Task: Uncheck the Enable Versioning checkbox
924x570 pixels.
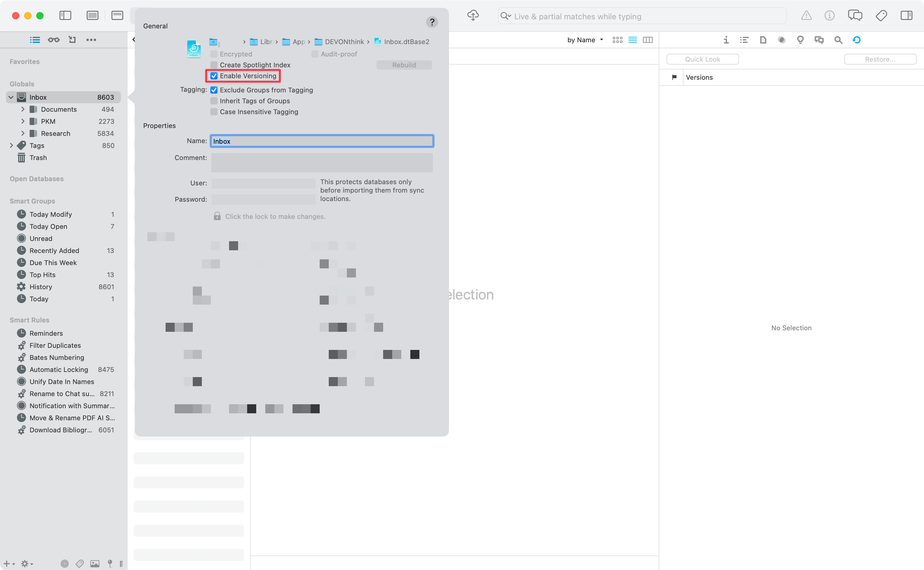Action: [214, 76]
